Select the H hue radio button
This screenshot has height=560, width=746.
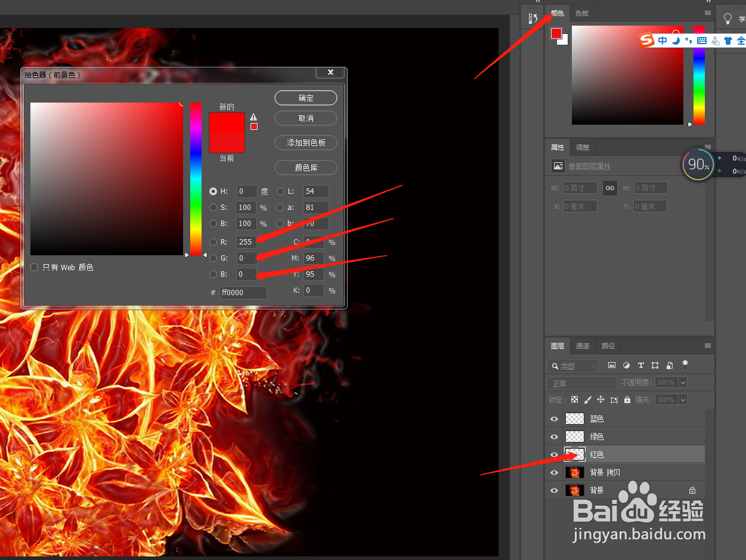click(x=213, y=191)
